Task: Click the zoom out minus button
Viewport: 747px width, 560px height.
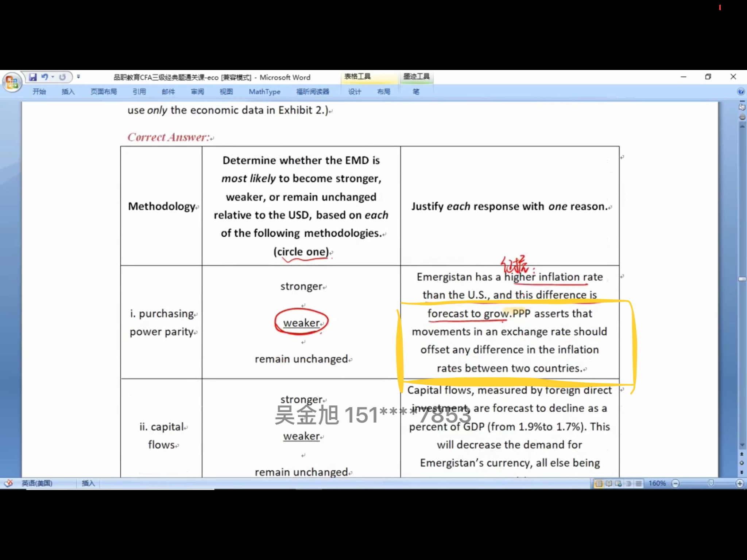Action: pos(675,483)
